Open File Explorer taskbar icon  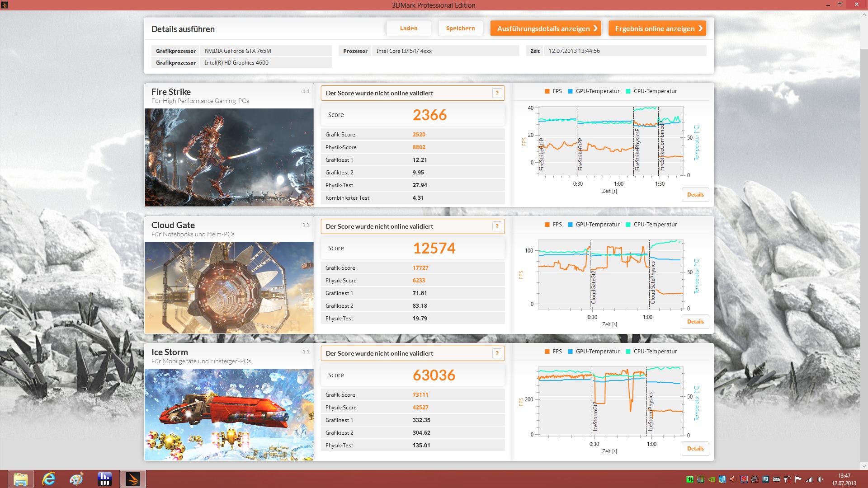tap(21, 479)
